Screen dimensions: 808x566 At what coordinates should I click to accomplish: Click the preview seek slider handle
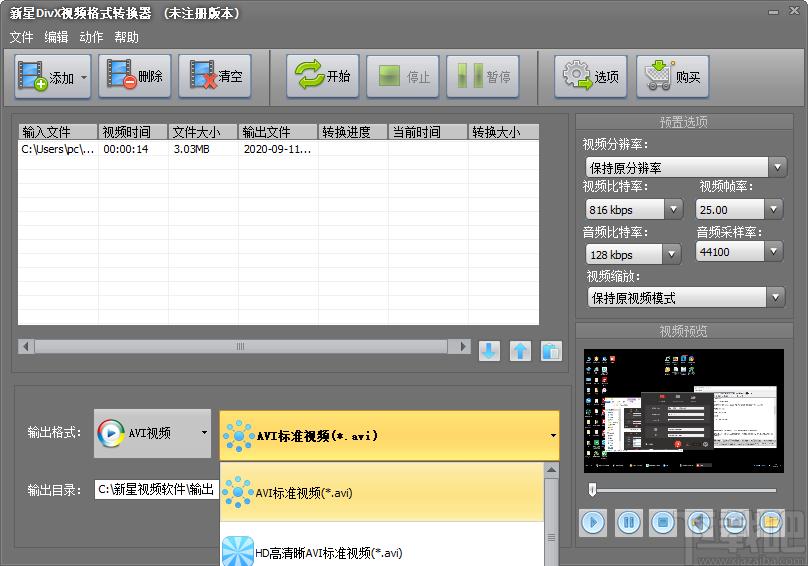(x=593, y=489)
